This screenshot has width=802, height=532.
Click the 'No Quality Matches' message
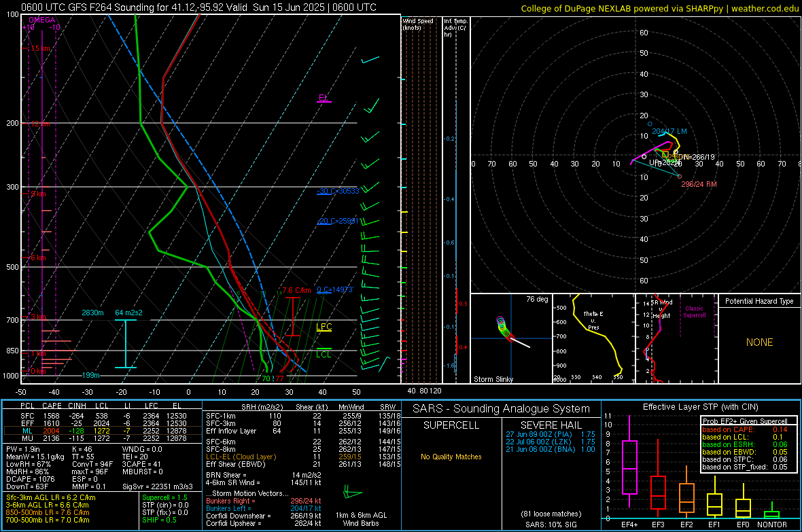click(x=451, y=457)
